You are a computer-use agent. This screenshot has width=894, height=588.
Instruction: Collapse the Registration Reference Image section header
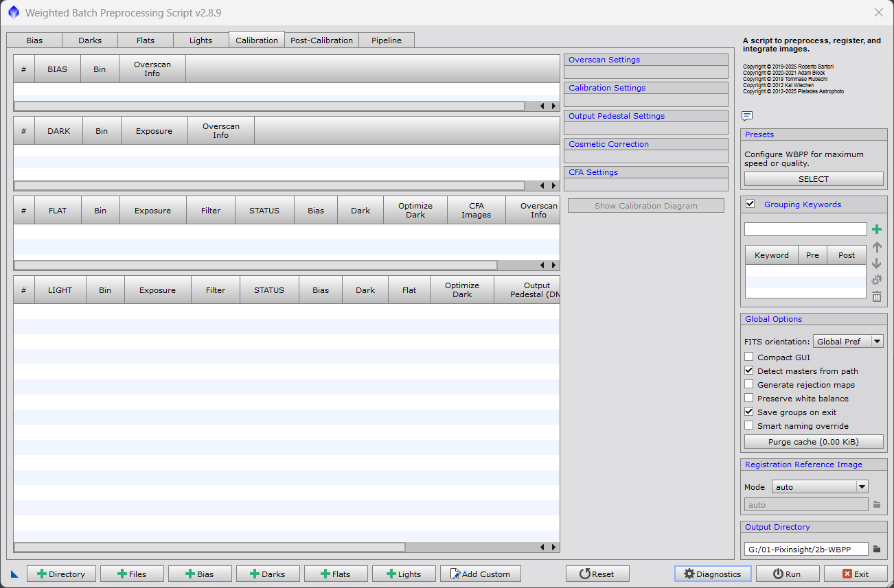click(814, 464)
